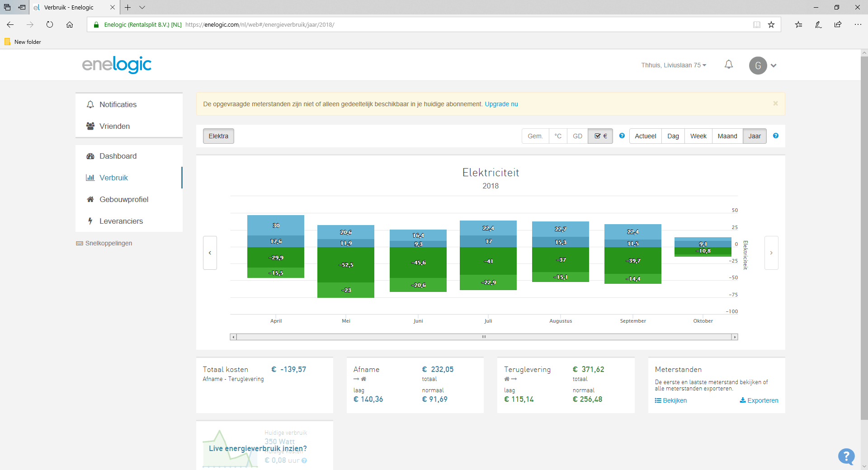Image resolution: width=868 pixels, height=470 pixels.
Task: Open the blue help chat bubble
Action: (846, 456)
